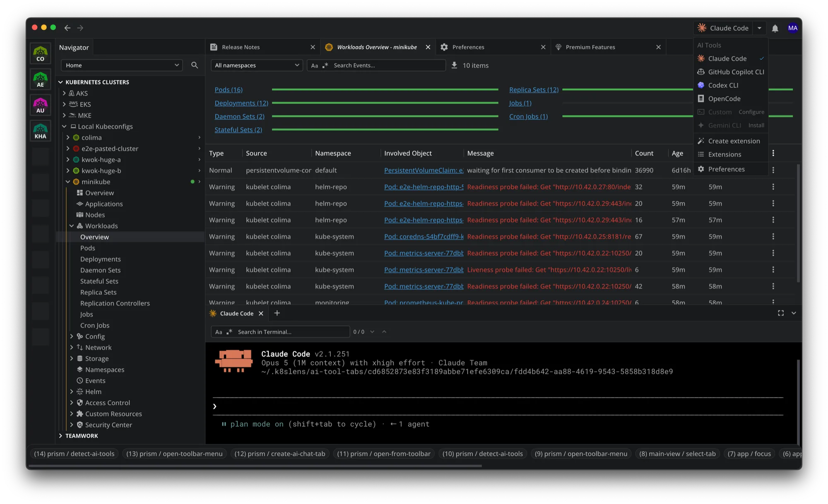Go forward with the right arrow
This screenshot has width=828, height=504.
[x=80, y=28]
